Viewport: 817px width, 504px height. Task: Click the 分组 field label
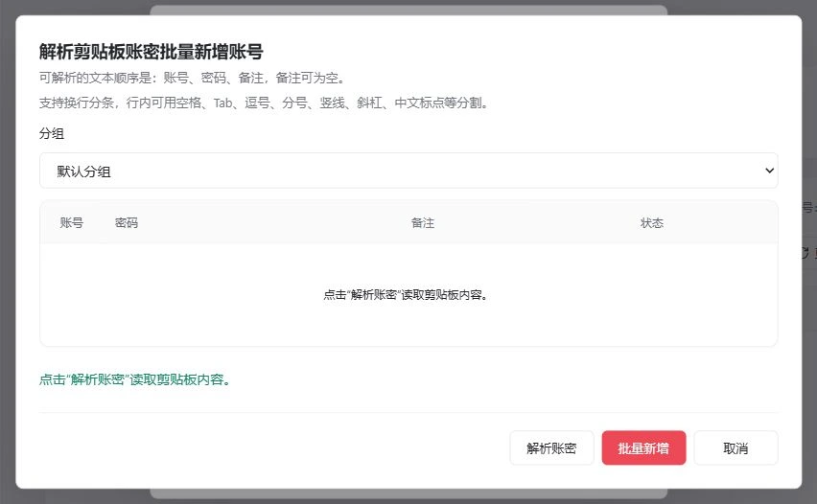[x=52, y=133]
